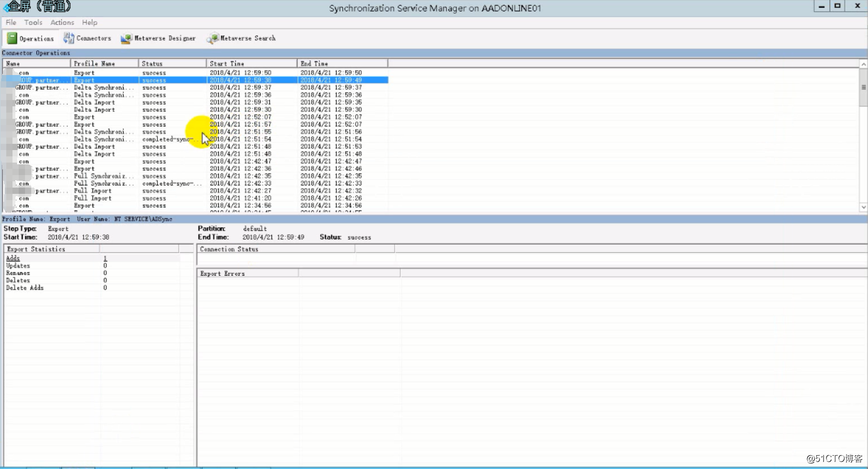Viewport: 868px width, 469px height.
Task: Switch to the Connectors view
Action: (x=87, y=38)
